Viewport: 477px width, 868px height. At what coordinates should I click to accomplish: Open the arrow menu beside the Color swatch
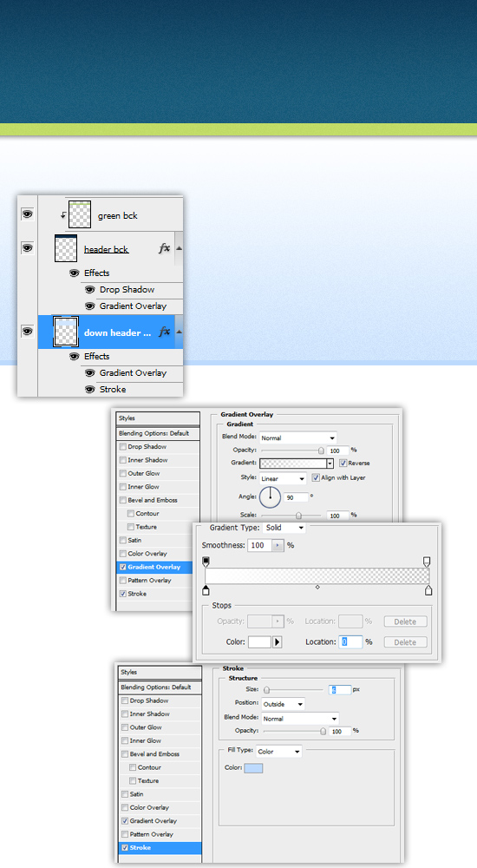click(278, 642)
